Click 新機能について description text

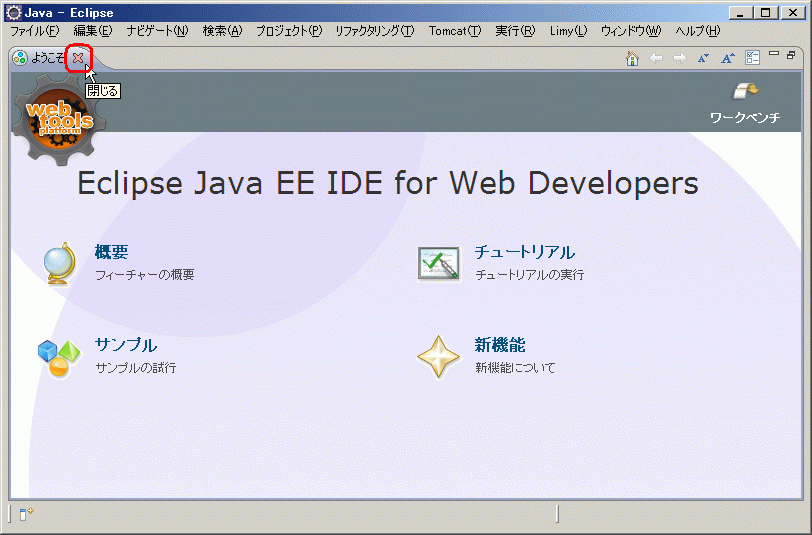coord(515,368)
